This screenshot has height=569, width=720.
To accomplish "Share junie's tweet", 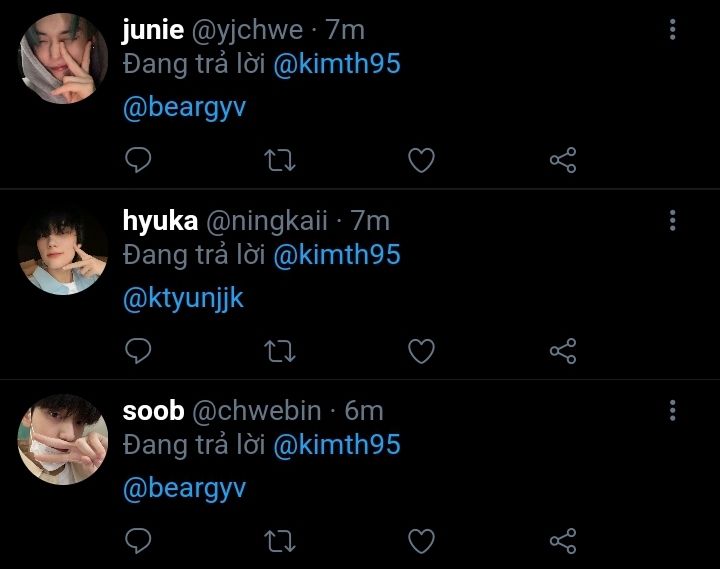I will click(563, 160).
